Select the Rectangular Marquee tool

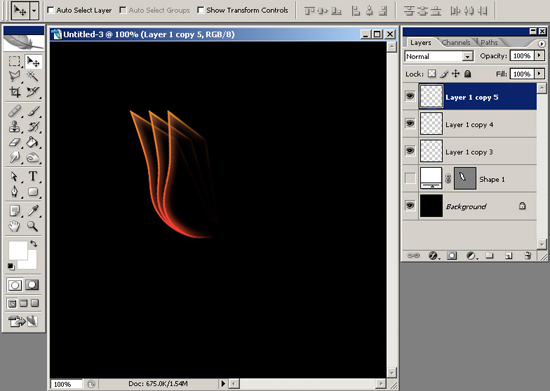15,62
